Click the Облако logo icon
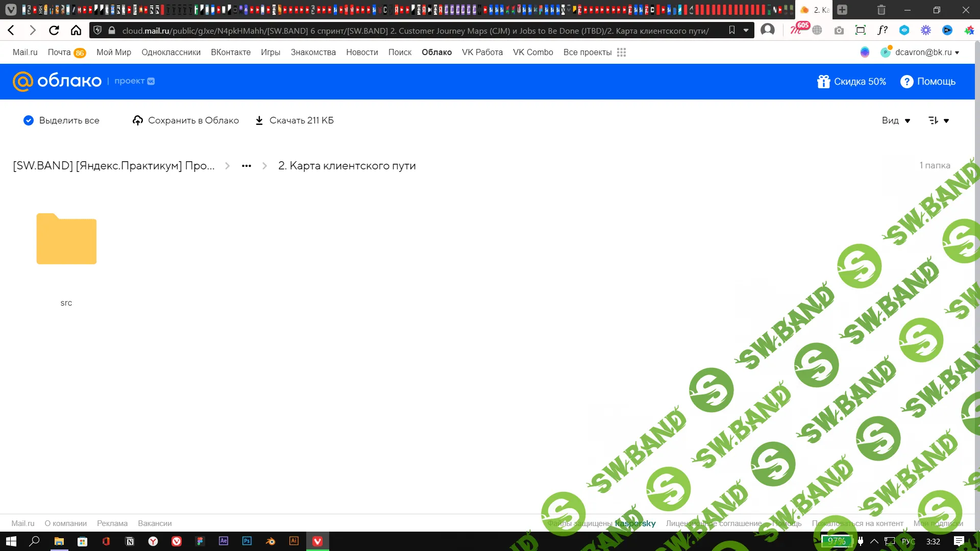Screen dimensions: 980x551 tap(23, 81)
